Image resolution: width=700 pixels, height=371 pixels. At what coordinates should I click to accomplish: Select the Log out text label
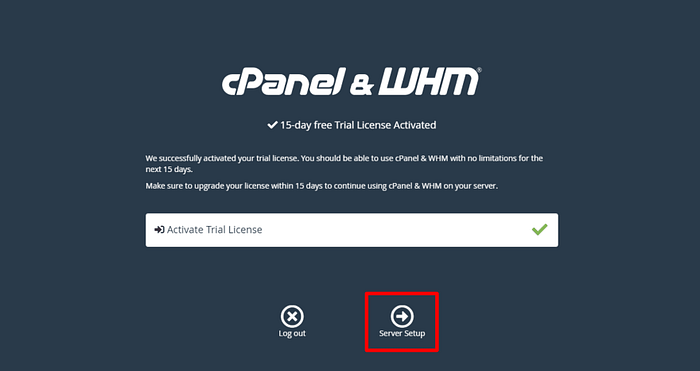pyautogui.click(x=292, y=333)
